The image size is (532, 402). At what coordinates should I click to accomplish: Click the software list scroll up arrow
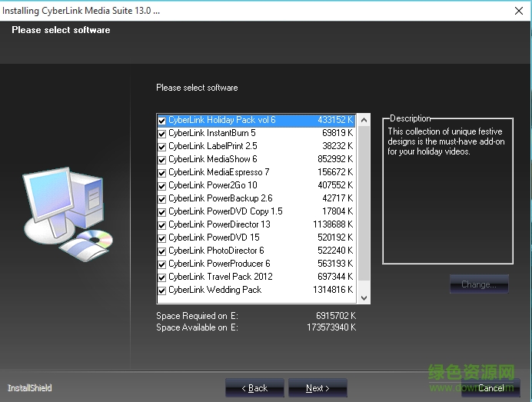(x=364, y=121)
